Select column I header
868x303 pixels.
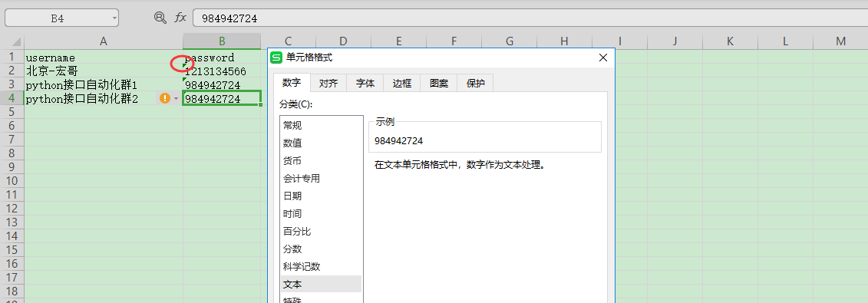pos(620,41)
